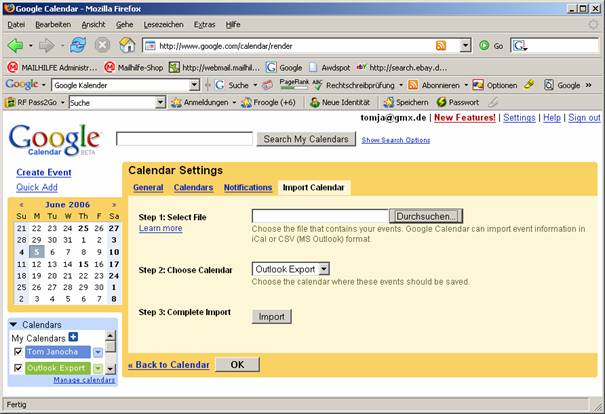Open the Extras menu
Image resolution: width=605 pixels, height=414 pixels.
pyautogui.click(x=204, y=25)
